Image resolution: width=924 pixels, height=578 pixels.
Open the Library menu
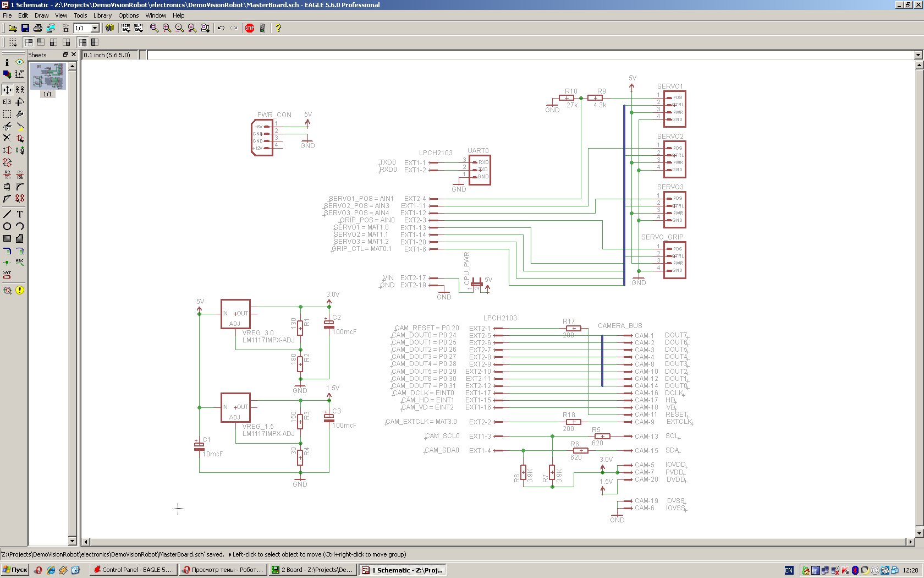click(x=102, y=15)
